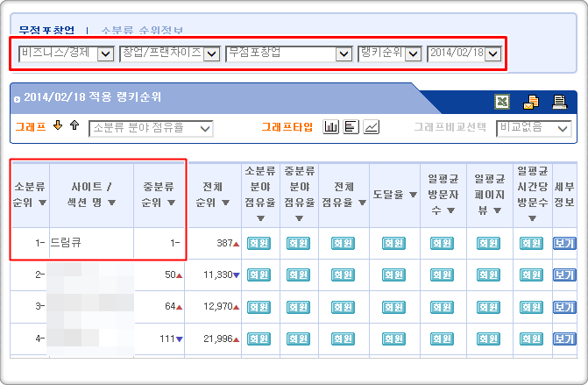Click the 그래프타입 label
Image resolution: width=588 pixels, height=385 pixels.
287,127
